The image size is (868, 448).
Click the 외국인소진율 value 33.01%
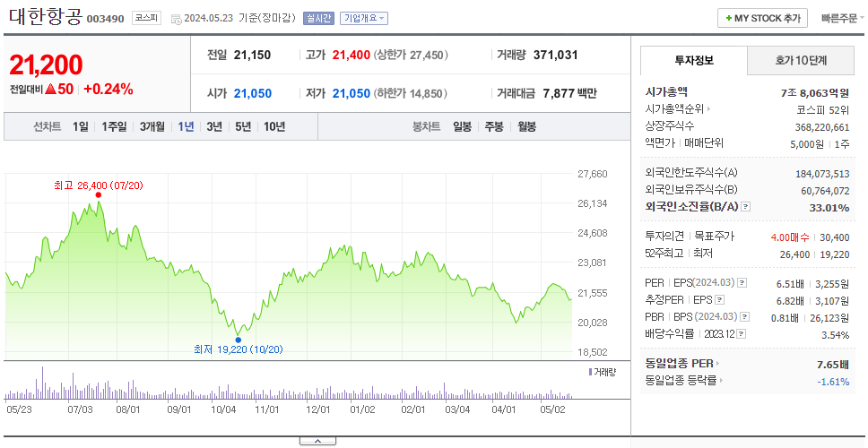830,208
